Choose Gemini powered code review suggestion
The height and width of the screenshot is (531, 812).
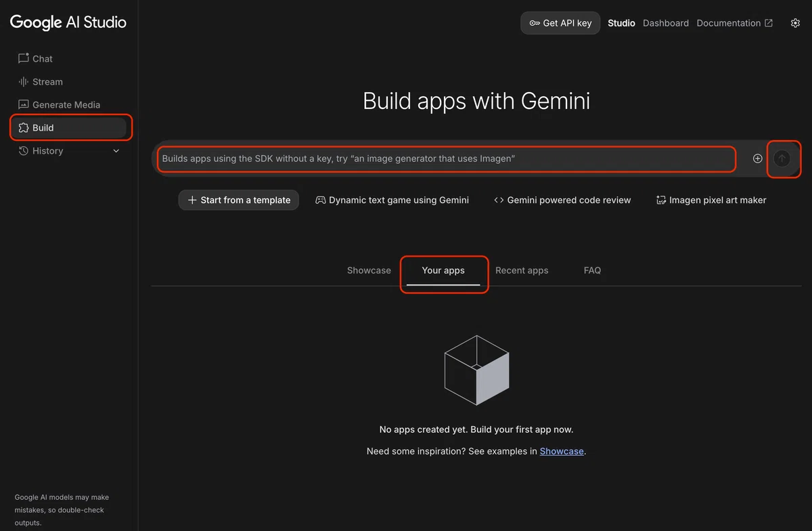(x=562, y=200)
